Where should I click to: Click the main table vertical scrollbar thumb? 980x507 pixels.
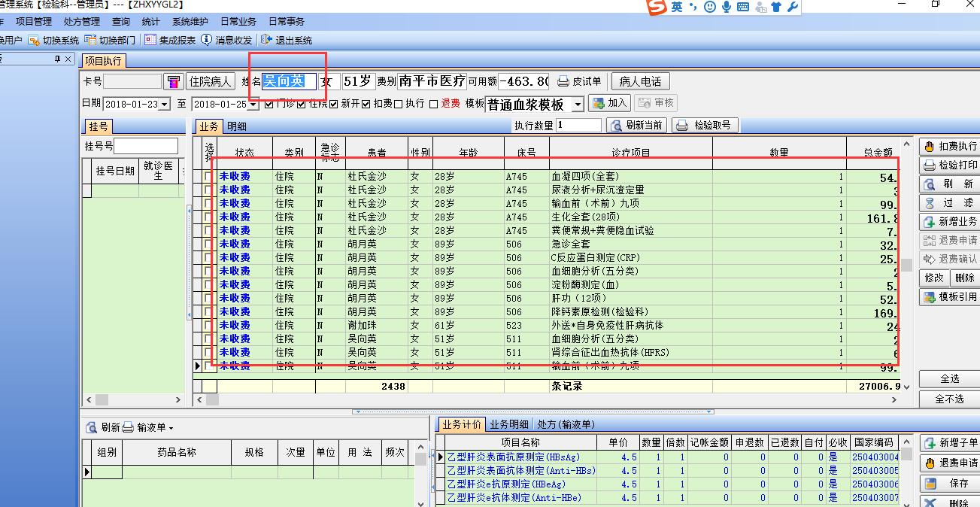pos(908,265)
